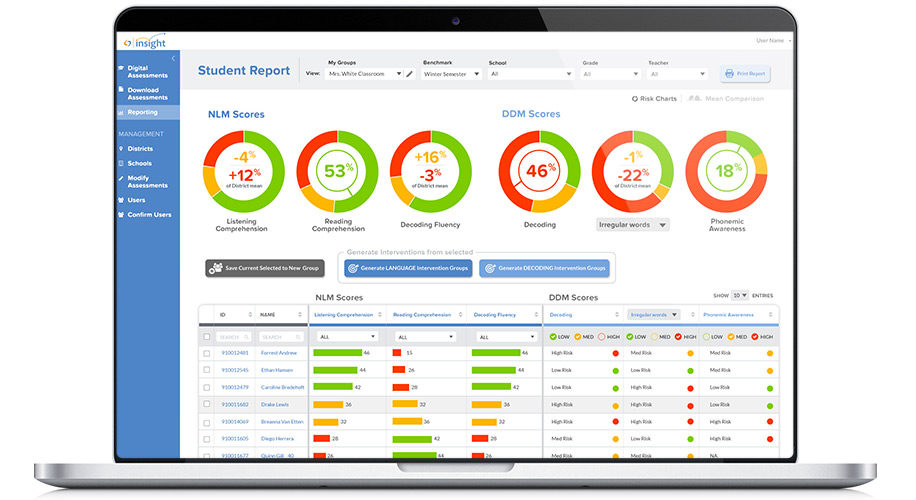Click Save Current Selected to New Group
This screenshot has height=500, width=916.
[x=265, y=268]
